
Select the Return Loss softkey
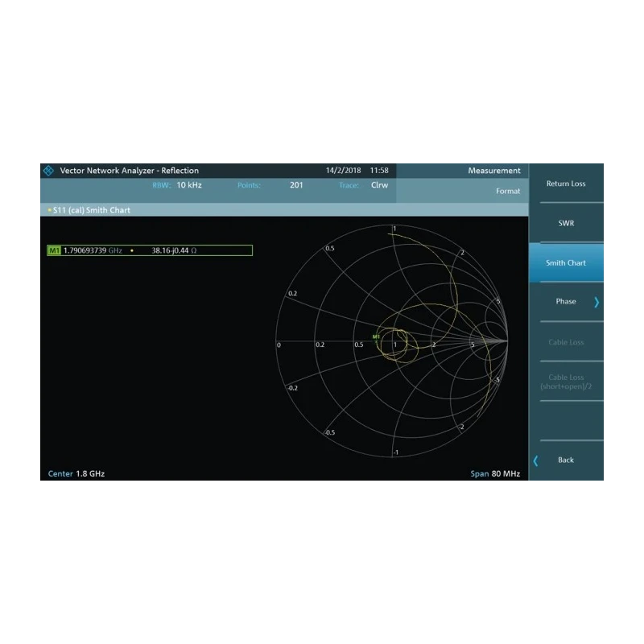[x=566, y=184]
